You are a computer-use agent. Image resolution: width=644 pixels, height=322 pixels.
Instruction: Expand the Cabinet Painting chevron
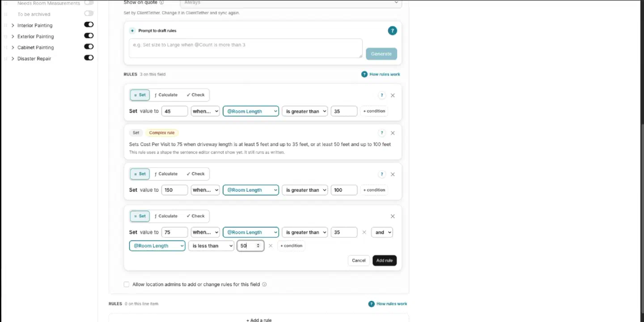coord(13,47)
